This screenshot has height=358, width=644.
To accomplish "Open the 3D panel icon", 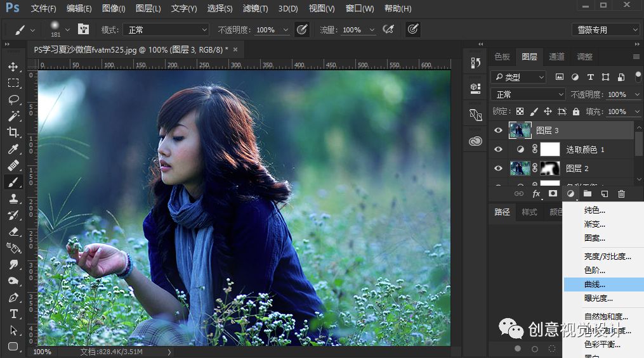I will [476, 88].
